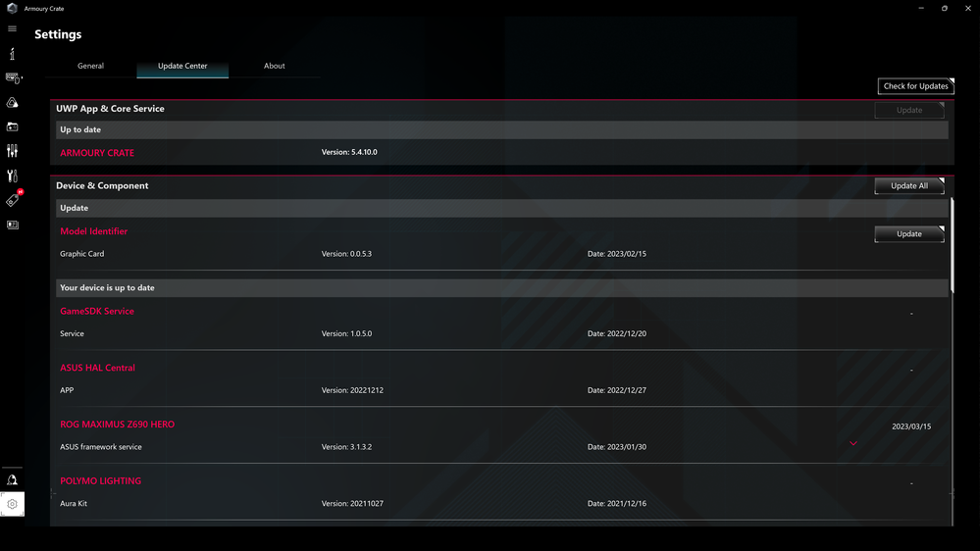The height and width of the screenshot is (551, 980).
Task: Click the vertical scrollbar of device list
Action: [952, 245]
